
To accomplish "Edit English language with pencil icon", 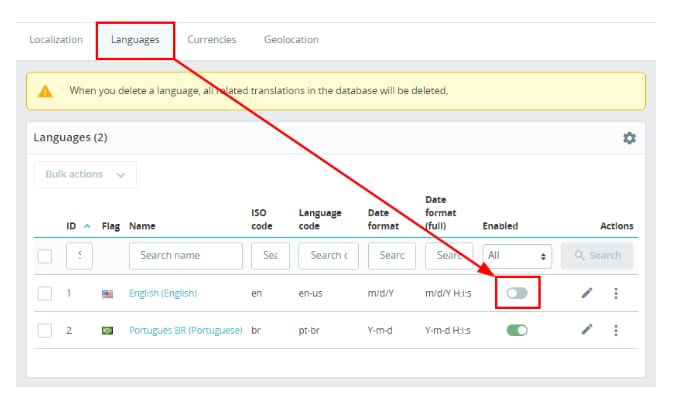I will pyautogui.click(x=587, y=293).
